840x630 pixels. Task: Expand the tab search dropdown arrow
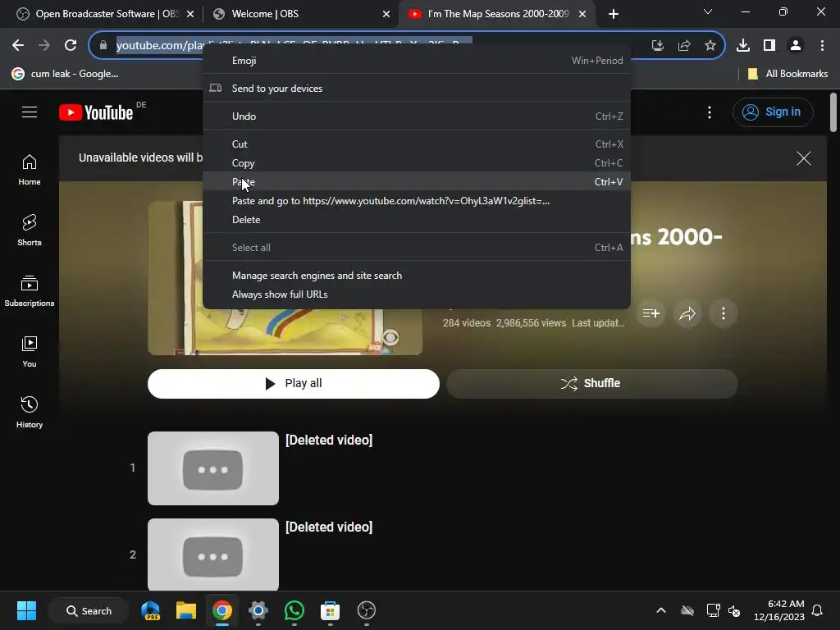click(708, 11)
